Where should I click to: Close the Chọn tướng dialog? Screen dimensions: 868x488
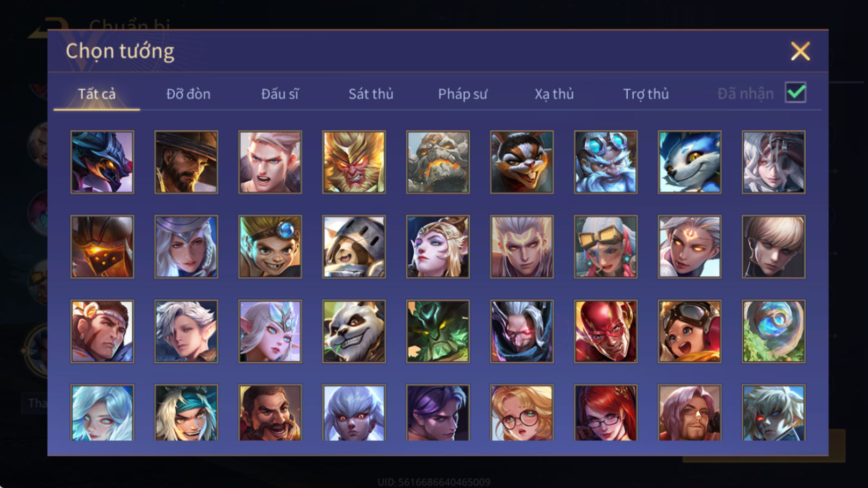coord(800,51)
